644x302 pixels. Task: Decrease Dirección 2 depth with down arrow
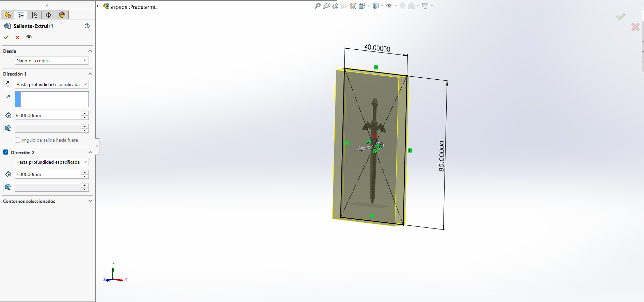click(x=85, y=176)
